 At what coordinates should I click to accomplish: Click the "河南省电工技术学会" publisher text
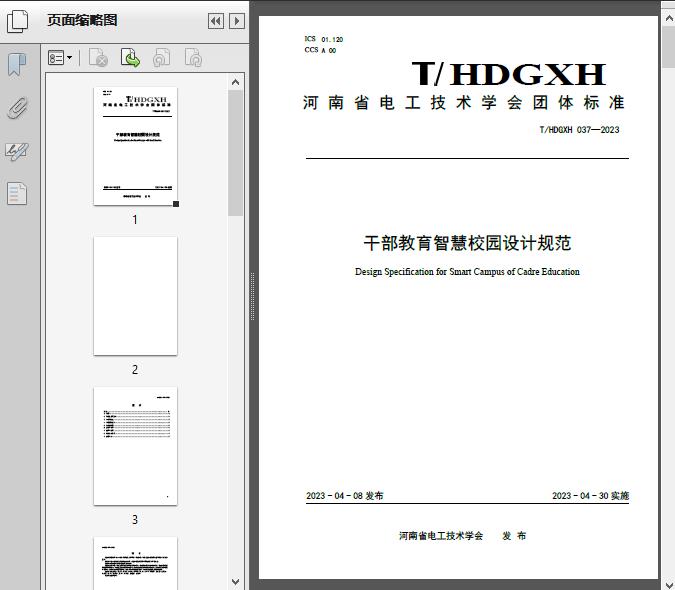click(441, 535)
